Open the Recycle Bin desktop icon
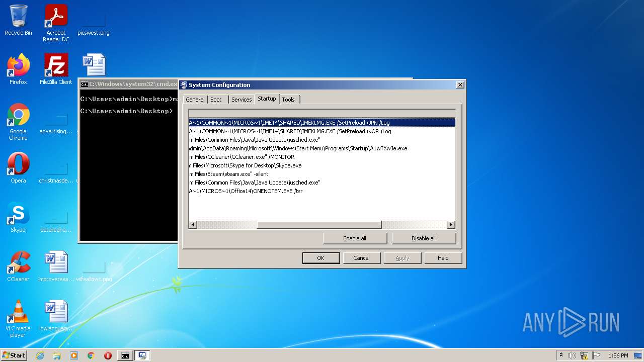 click(18, 20)
